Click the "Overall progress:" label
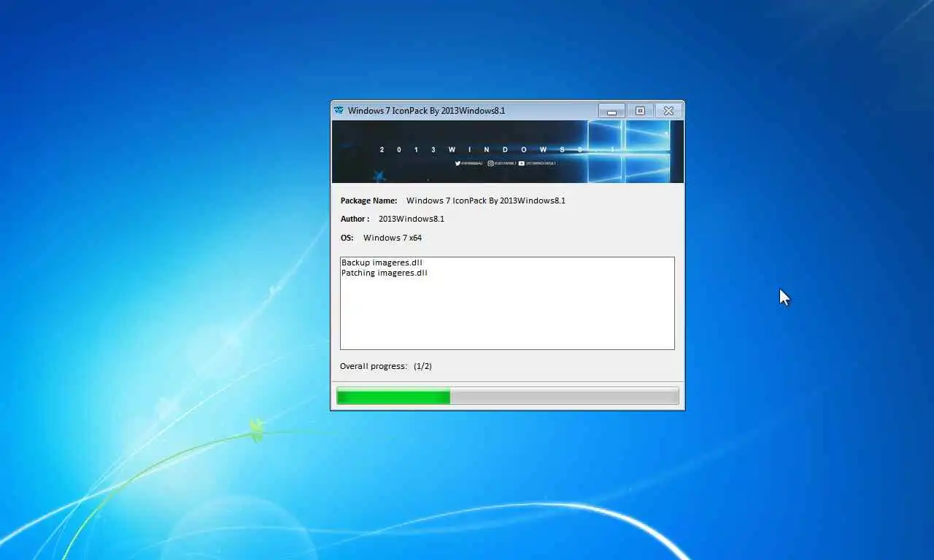Screen dimensions: 934x560 coord(374,366)
